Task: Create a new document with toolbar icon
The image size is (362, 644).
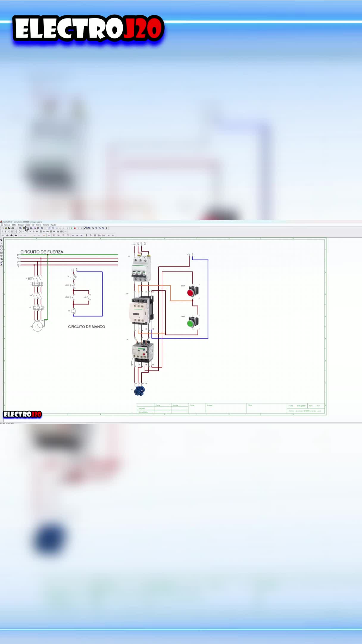Action: click(3, 228)
